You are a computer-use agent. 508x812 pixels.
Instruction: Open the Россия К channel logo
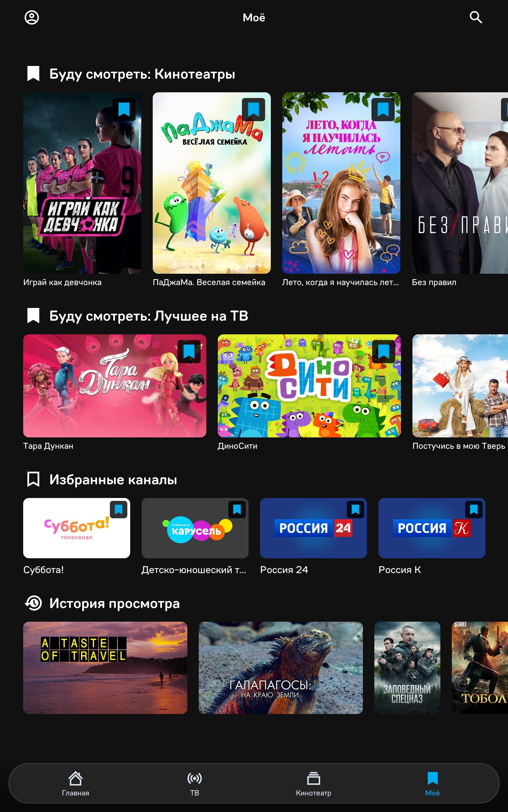432,528
